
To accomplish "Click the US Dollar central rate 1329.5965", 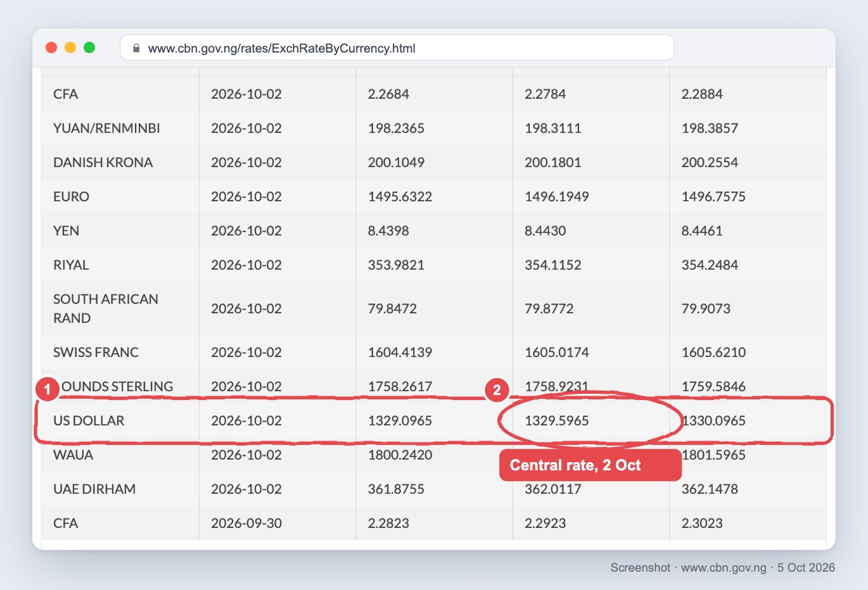I will click(x=557, y=421).
